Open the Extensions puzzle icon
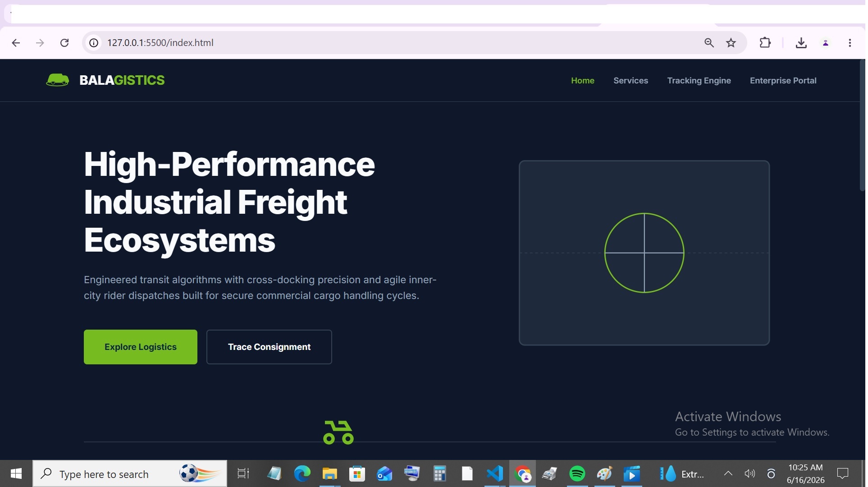 click(x=765, y=43)
